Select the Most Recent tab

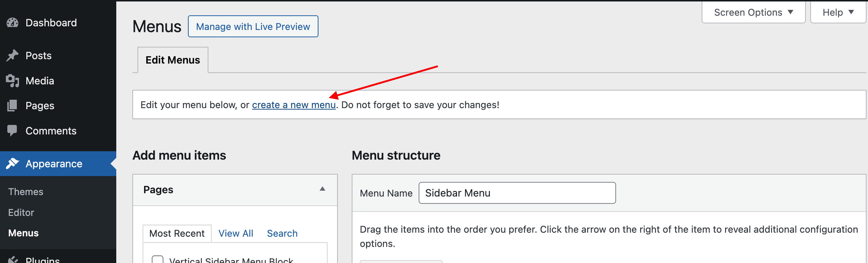(177, 233)
